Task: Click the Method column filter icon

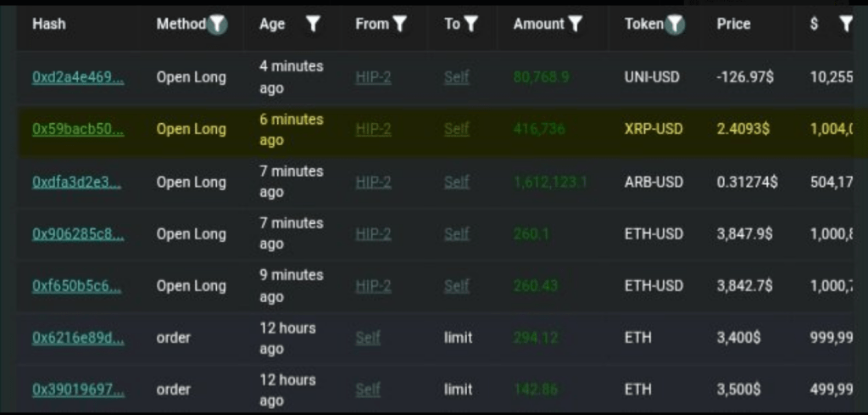Action: pos(218,25)
